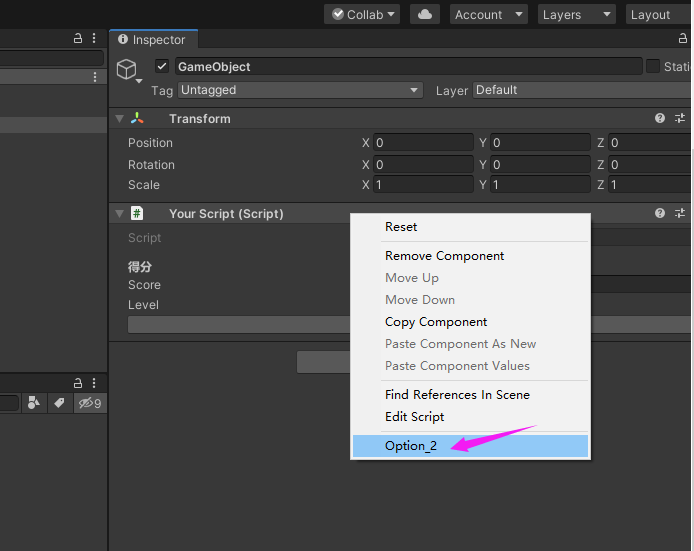Open Transform component presets icon
The image size is (694, 551).
pyautogui.click(x=680, y=118)
